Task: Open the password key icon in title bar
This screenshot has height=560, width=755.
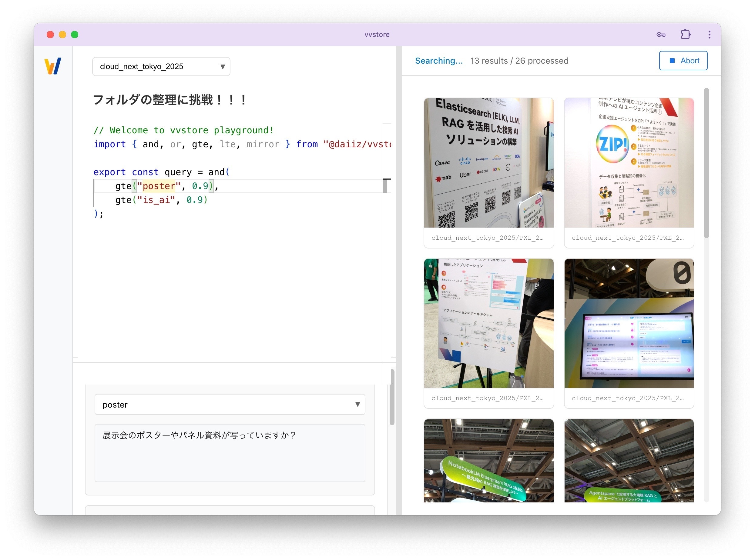Action: (660, 35)
